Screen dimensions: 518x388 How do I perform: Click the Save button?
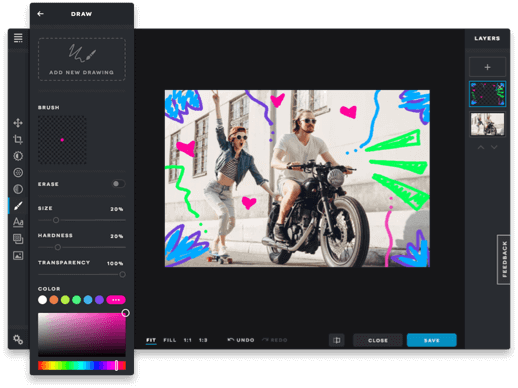point(432,340)
